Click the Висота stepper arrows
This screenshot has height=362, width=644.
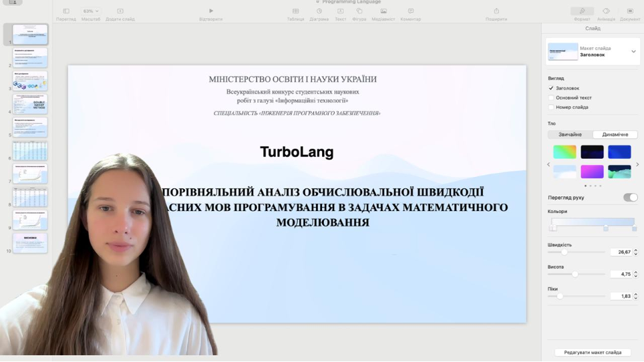point(636,274)
